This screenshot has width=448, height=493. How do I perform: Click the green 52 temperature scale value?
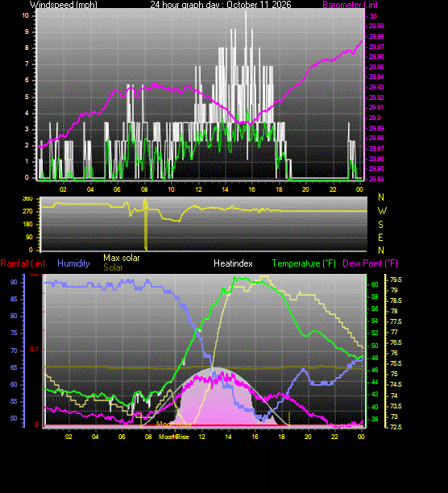(x=375, y=333)
